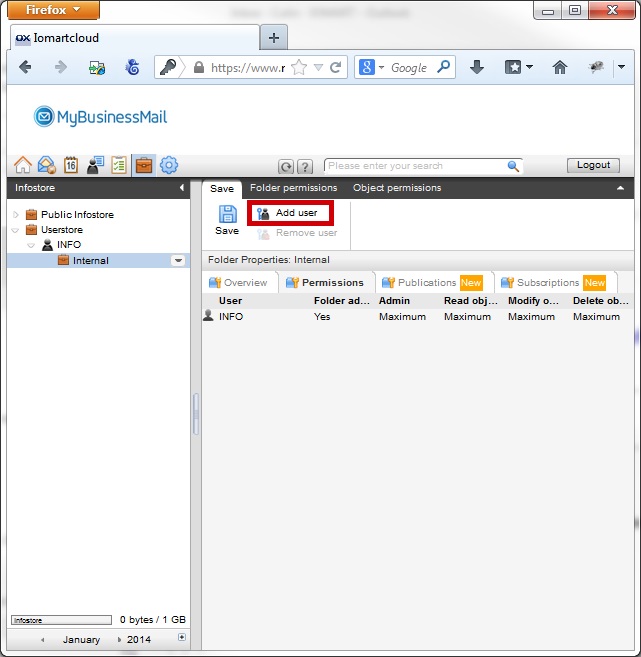Open the Internal folder dropdown menu

tap(178, 260)
